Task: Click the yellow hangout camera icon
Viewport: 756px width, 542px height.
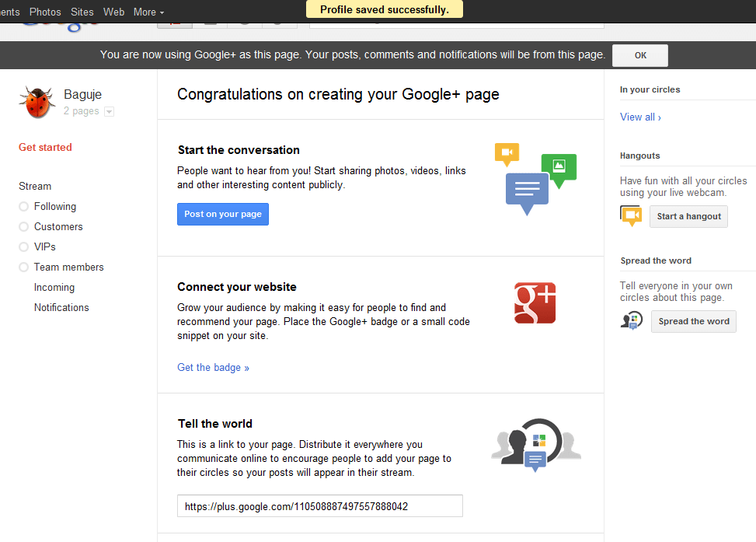Action: (631, 215)
